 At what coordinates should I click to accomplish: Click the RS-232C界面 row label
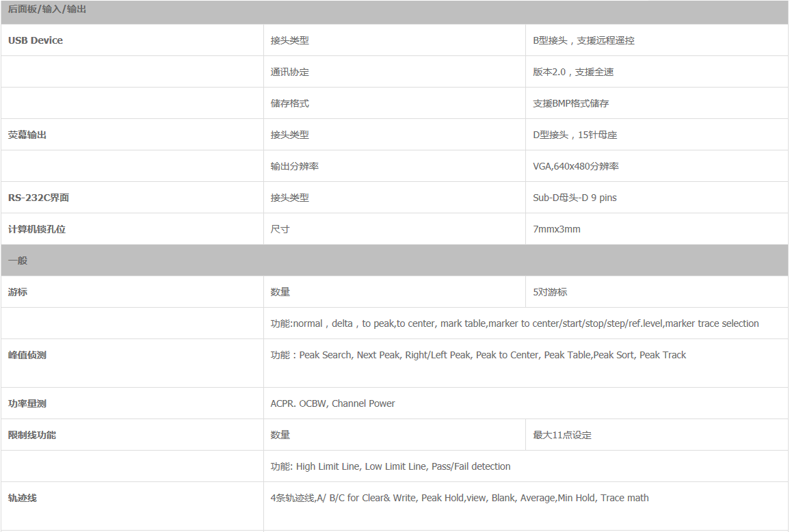38,198
